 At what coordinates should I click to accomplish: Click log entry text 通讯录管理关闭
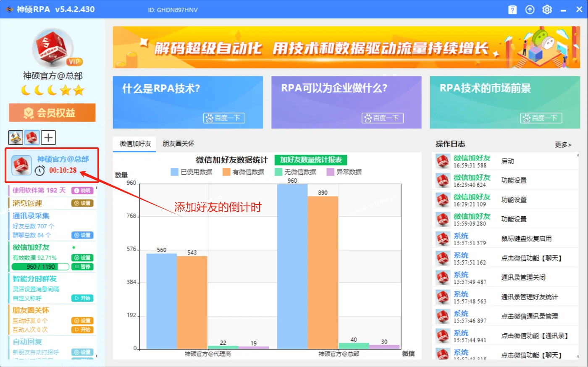pos(523,278)
